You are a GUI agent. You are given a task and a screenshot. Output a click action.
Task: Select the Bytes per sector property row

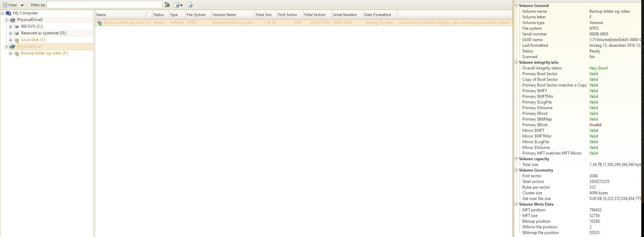click(x=581, y=187)
